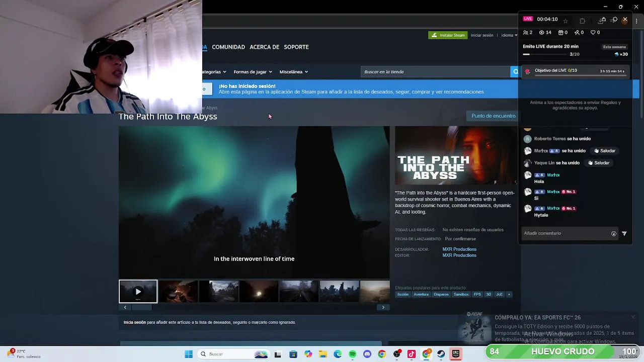Viewport: 644px width, 362px height.
Task: Click the main trailer video player
Action: pos(254,202)
